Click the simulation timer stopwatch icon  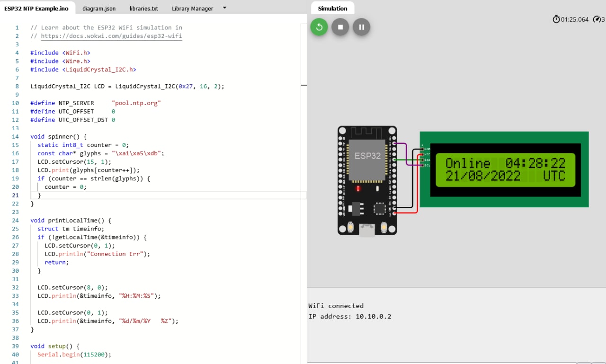[556, 19]
